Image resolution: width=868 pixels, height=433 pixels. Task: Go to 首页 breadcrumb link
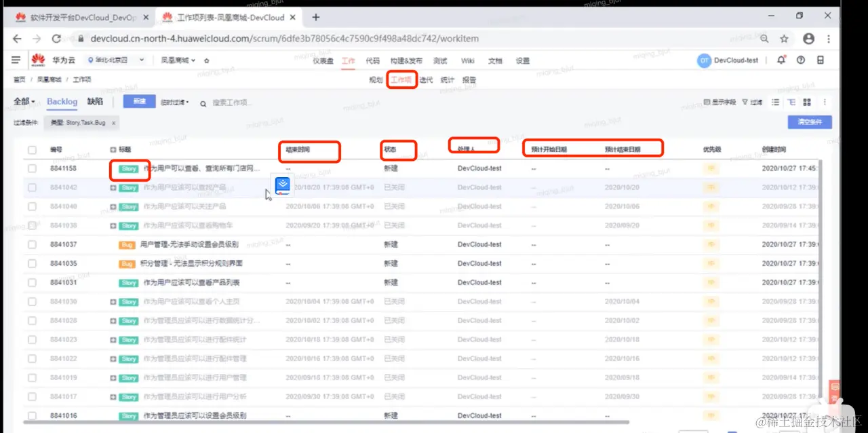point(20,79)
